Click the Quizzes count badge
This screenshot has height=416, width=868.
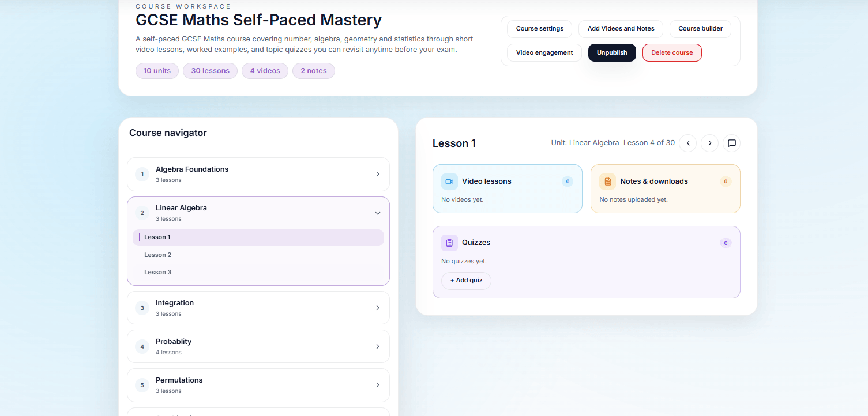pyautogui.click(x=726, y=243)
